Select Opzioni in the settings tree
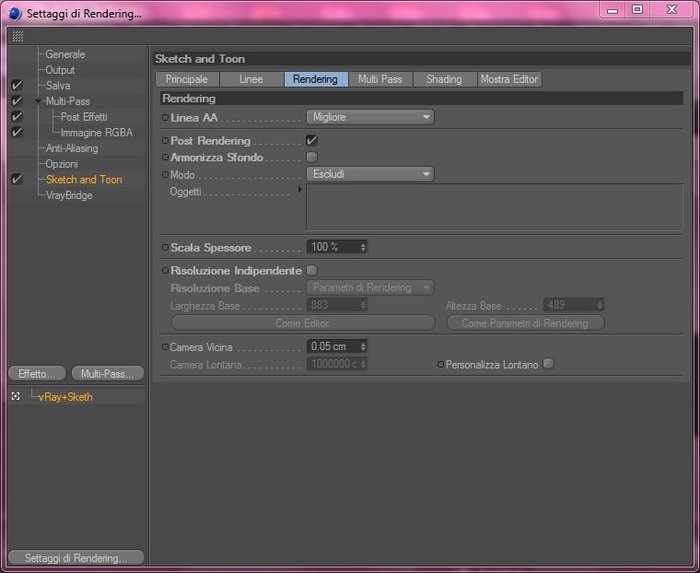 click(x=62, y=164)
